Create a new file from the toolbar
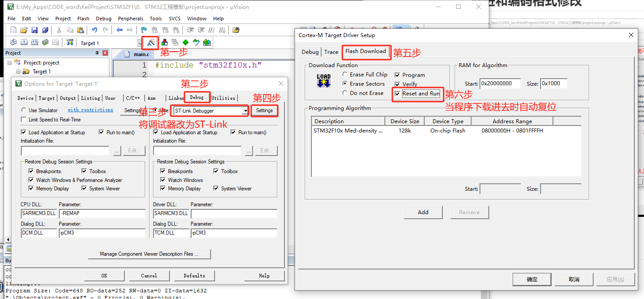 pos(13,30)
